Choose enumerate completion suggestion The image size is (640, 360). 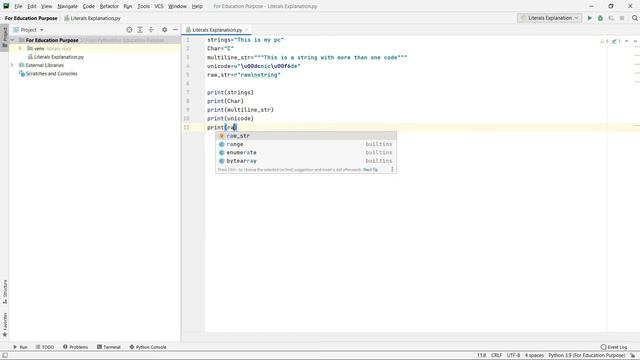click(x=306, y=153)
